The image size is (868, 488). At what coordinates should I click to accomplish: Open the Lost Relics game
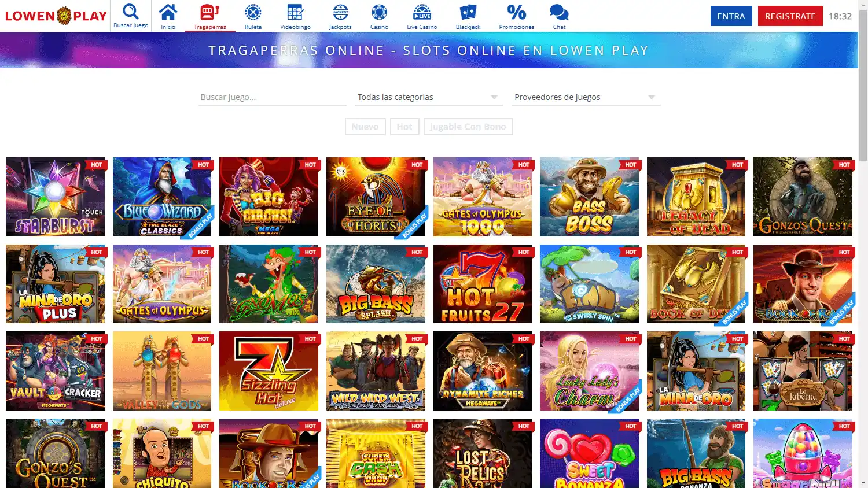tap(483, 453)
